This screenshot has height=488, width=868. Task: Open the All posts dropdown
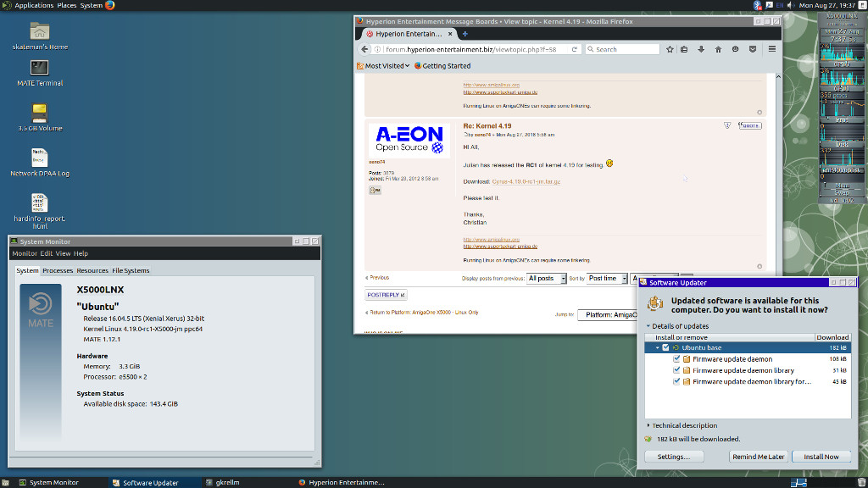click(547, 278)
